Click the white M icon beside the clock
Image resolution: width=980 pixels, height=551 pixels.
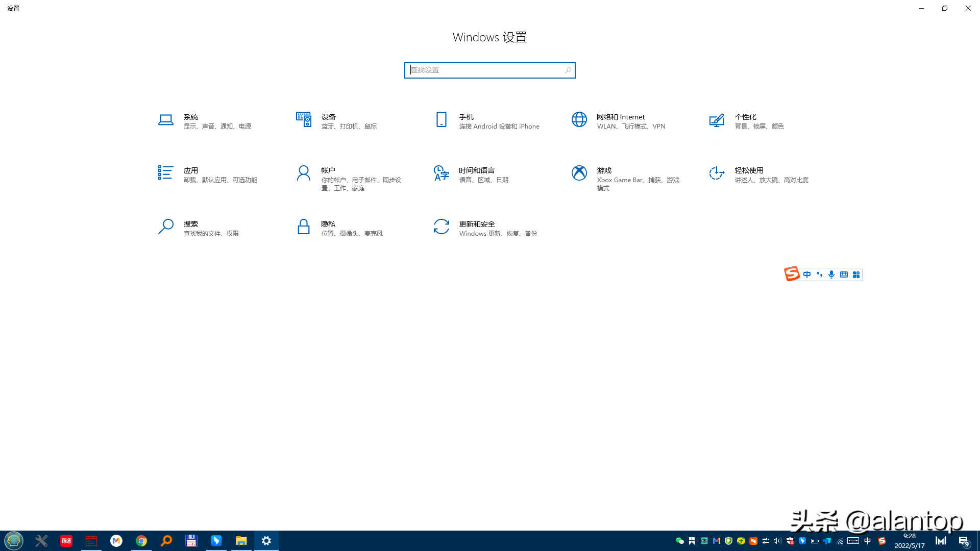tap(941, 541)
